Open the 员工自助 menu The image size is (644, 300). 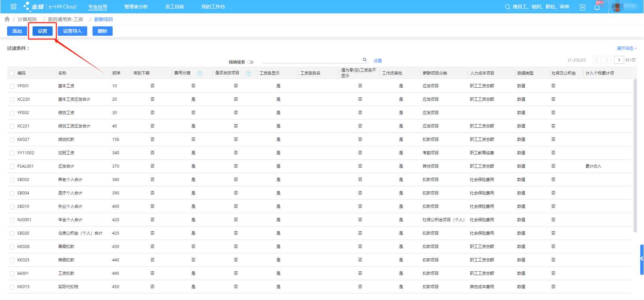(175, 7)
